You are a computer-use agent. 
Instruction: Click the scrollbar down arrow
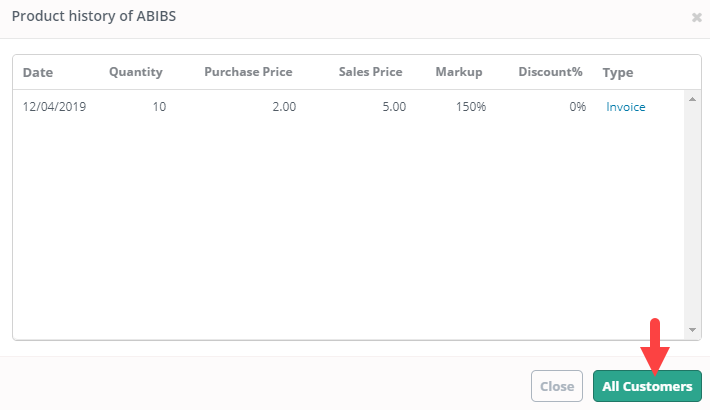[692, 330]
